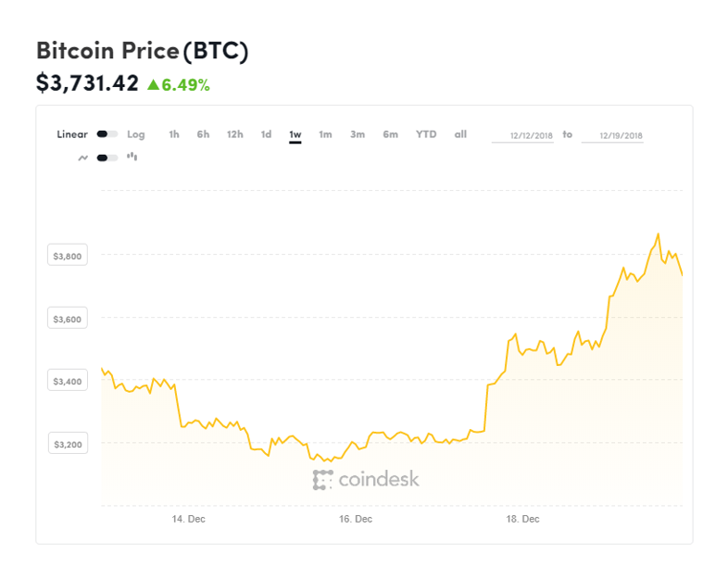The height and width of the screenshot is (580, 728).
Task: Show the 6m price range
Action: tap(391, 134)
